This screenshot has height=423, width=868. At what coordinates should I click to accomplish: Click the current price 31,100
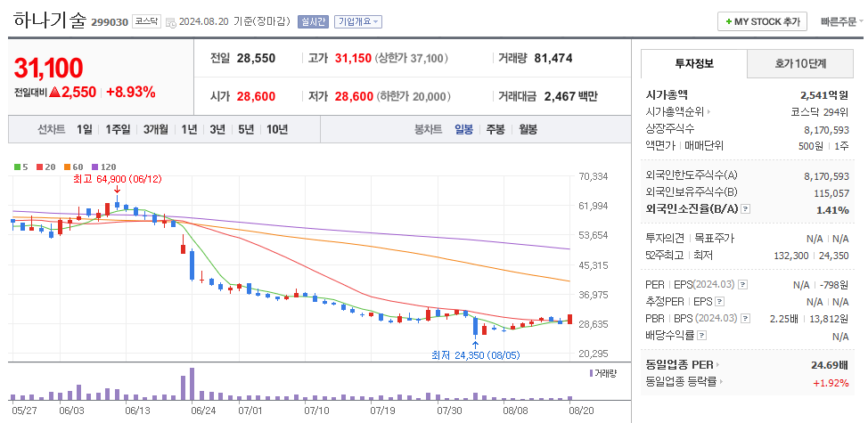click(48, 68)
